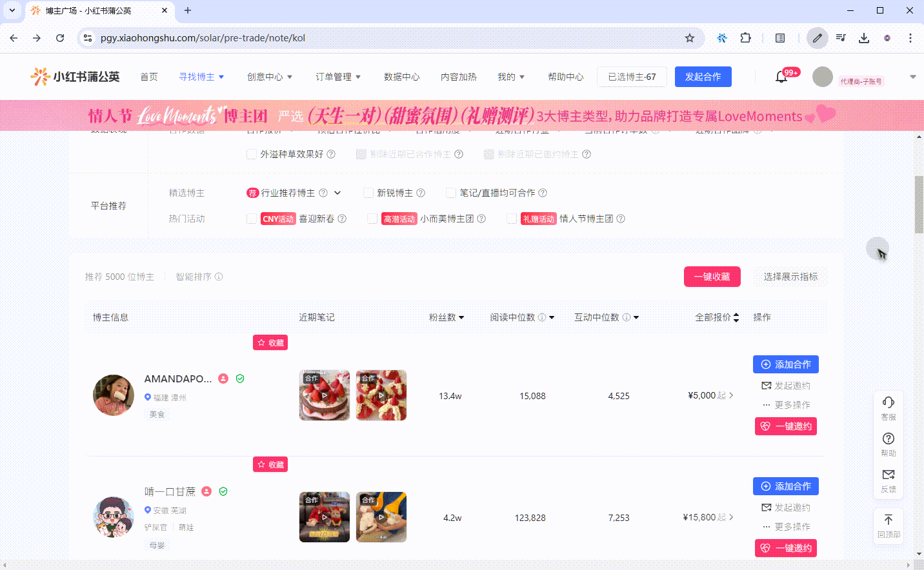The width and height of the screenshot is (924, 570).
Task: Click the 客服 customer service headset icon
Action: click(x=889, y=402)
